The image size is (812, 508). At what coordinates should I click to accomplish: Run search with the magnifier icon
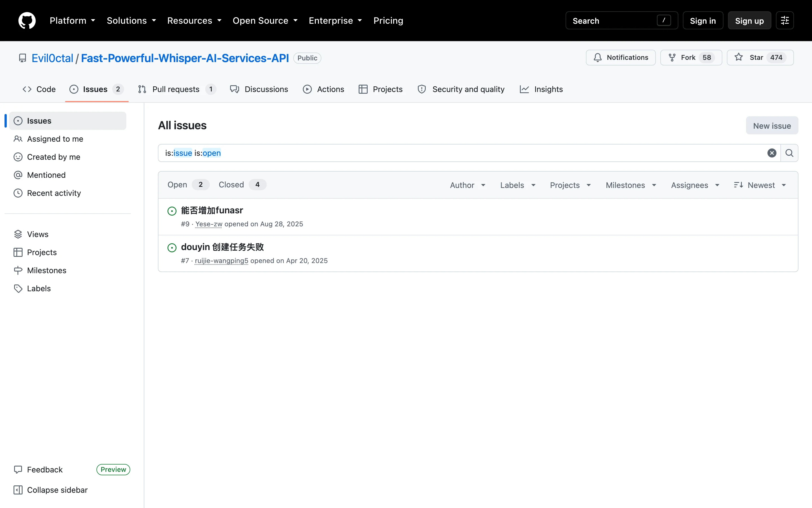[789, 153]
